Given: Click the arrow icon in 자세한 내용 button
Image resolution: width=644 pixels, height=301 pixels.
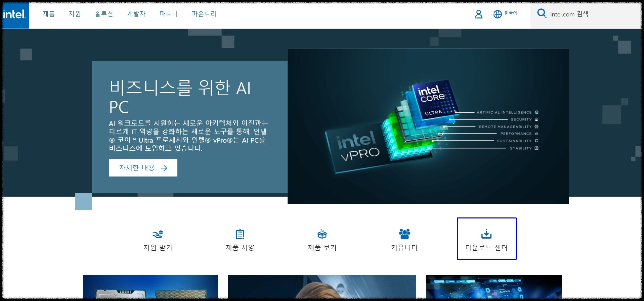Looking at the screenshot, I should pyautogui.click(x=164, y=168).
